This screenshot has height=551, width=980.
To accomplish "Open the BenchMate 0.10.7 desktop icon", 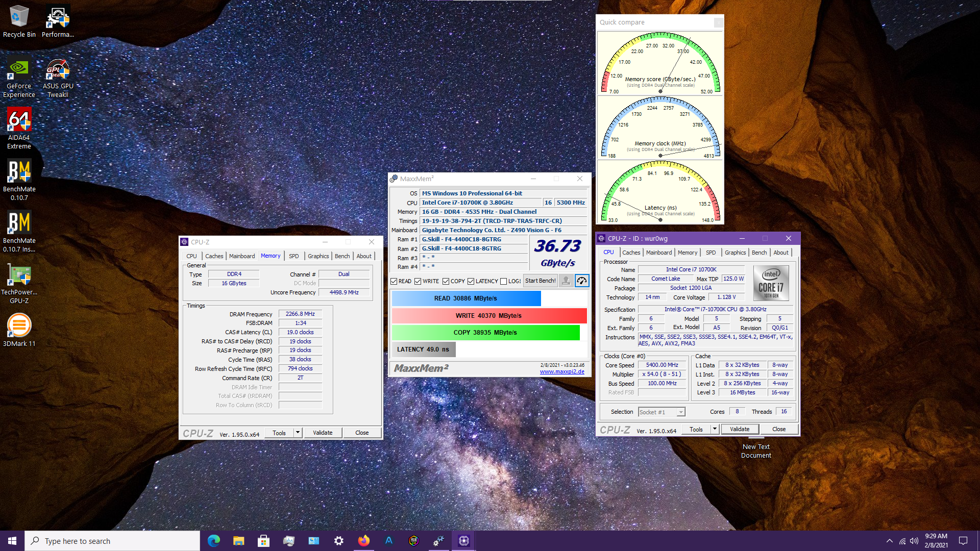I will tap(19, 180).
